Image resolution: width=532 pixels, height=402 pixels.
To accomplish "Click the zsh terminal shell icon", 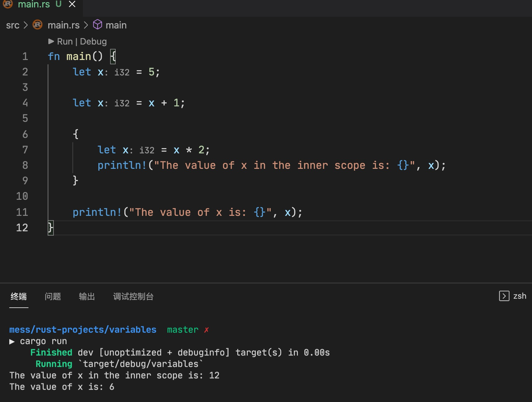I will click(504, 296).
